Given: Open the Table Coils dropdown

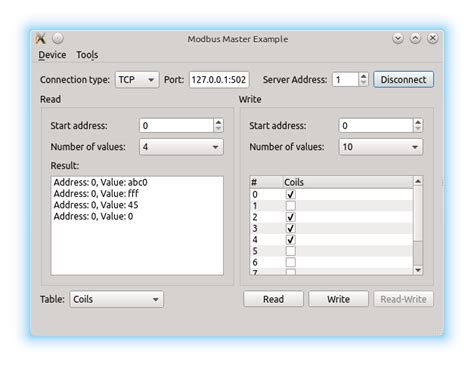Looking at the screenshot, I should pyautogui.click(x=116, y=299).
